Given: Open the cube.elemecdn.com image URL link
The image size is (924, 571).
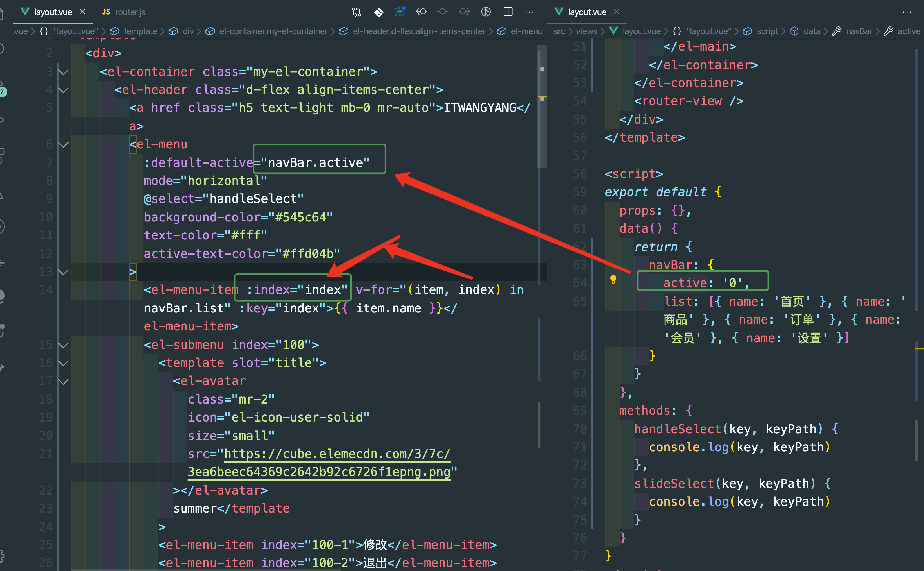Looking at the screenshot, I should coord(337,454).
